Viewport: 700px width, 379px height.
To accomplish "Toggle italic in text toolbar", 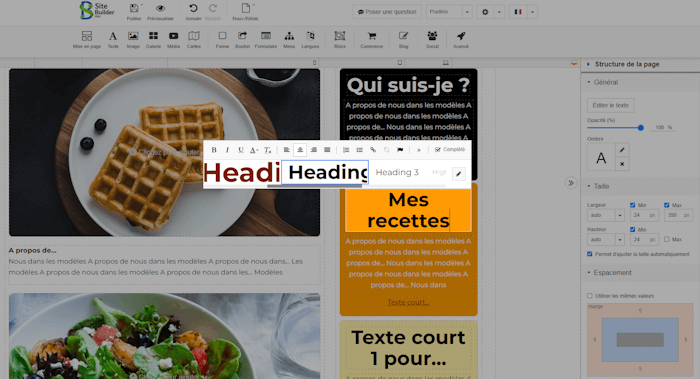I will pos(227,150).
